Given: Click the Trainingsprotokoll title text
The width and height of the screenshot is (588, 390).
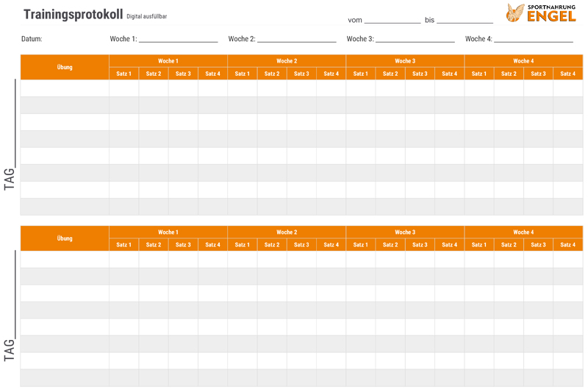Looking at the screenshot, I should (73, 15).
